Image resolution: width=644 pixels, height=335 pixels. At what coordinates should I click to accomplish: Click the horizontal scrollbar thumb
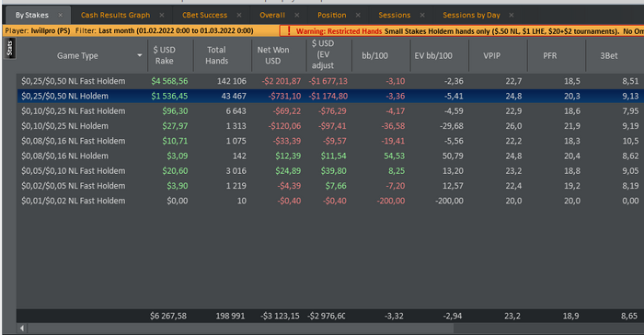click(241, 328)
